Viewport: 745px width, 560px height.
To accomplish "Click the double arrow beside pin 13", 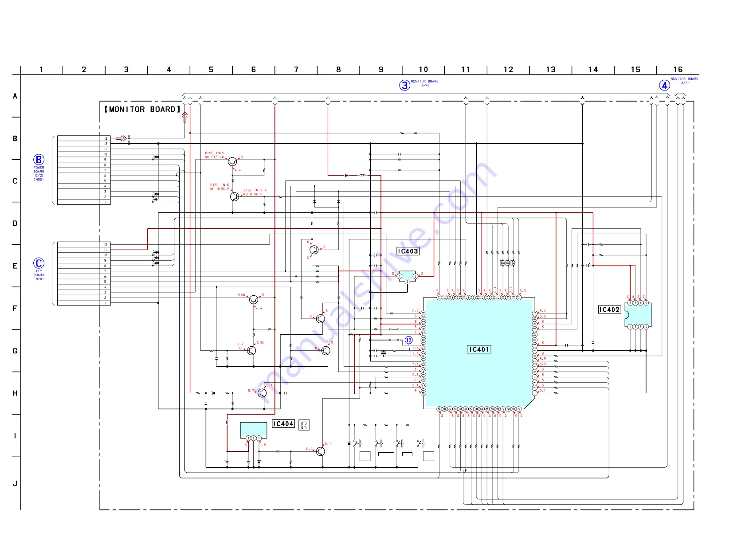I will [121, 138].
